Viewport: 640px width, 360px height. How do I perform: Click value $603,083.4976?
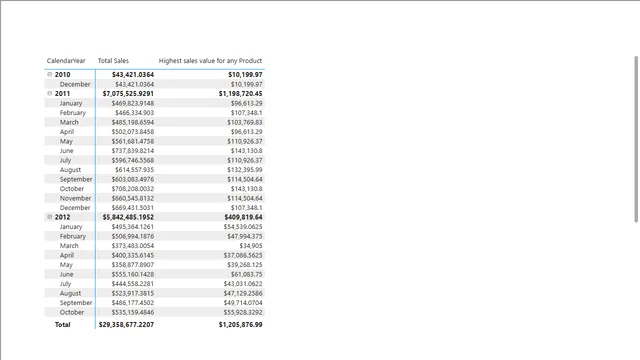click(x=133, y=179)
